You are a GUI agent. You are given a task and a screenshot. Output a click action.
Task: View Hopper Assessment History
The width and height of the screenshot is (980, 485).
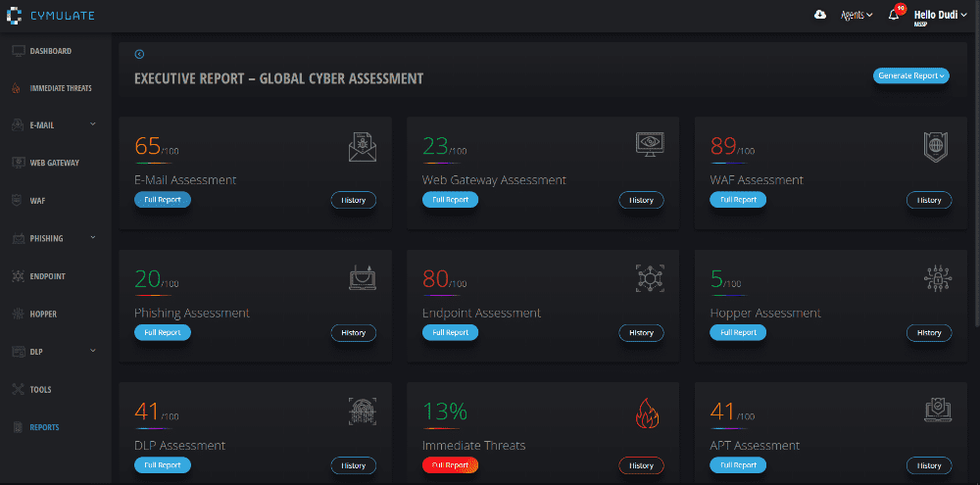tap(929, 332)
